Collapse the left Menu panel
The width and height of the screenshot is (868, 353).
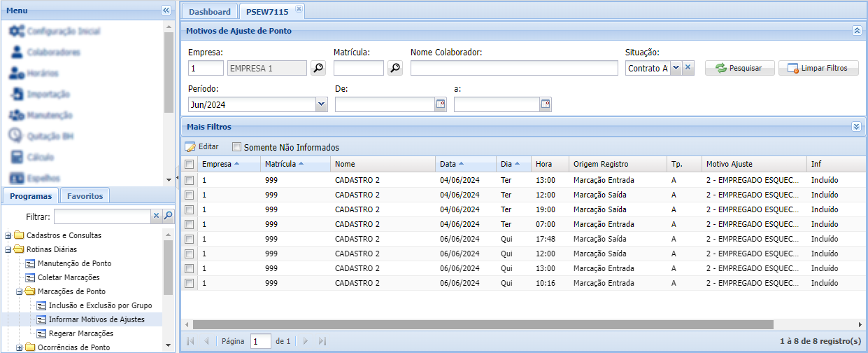[x=166, y=11]
